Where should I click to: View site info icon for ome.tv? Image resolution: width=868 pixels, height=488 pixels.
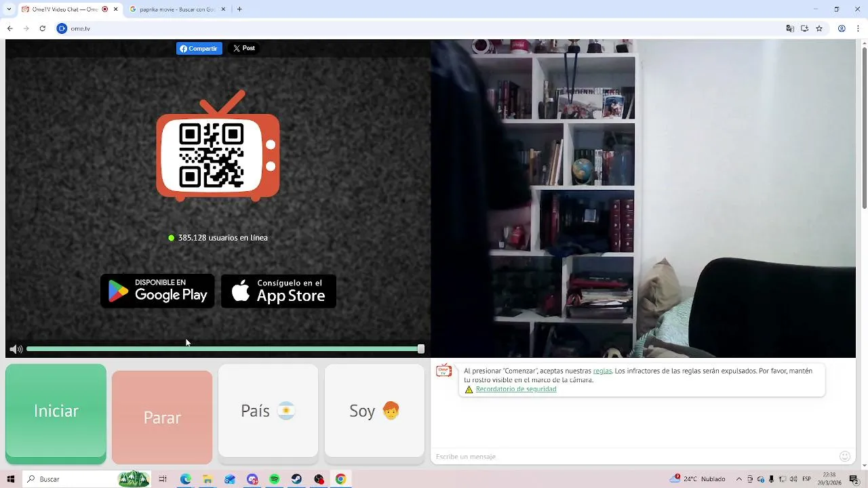(x=62, y=28)
